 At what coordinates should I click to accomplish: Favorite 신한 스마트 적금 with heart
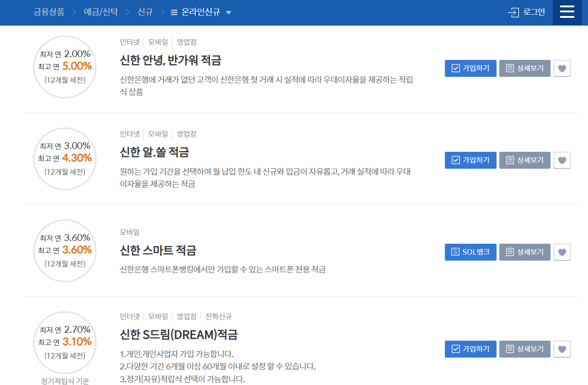[562, 252]
